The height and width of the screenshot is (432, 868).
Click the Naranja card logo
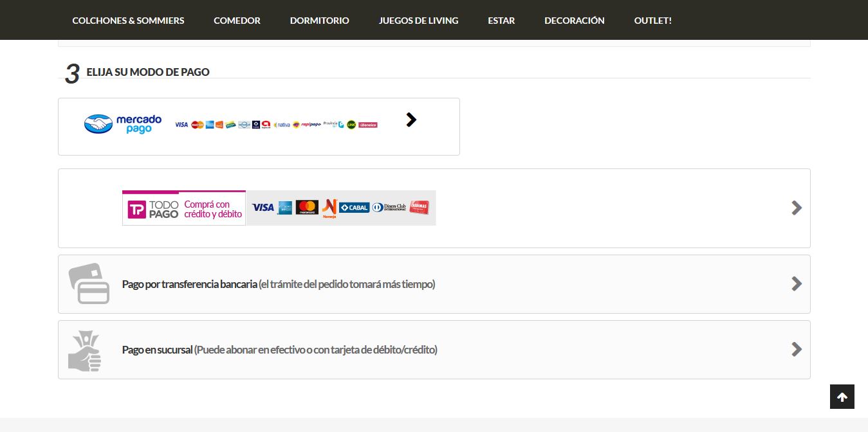point(329,208)
